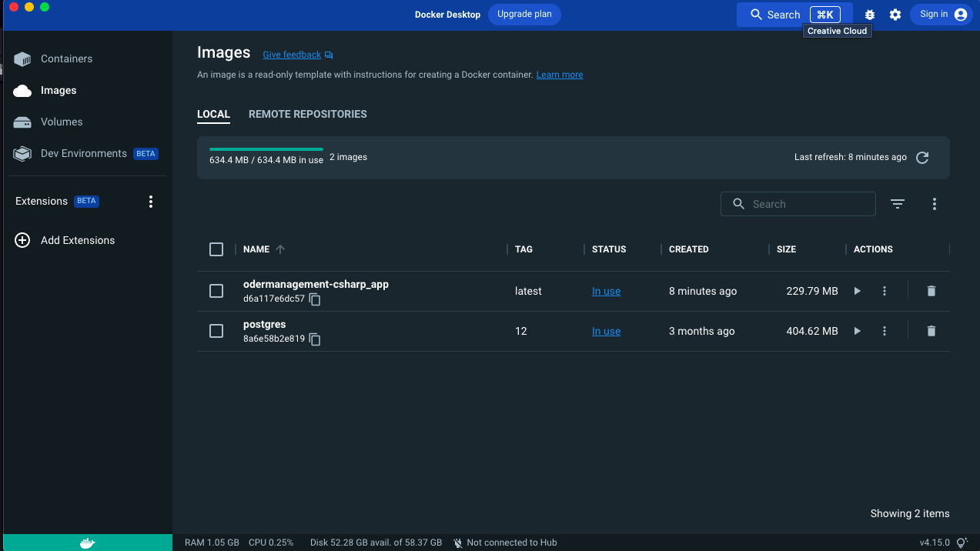980x551 pixels.
Task: Open the Learn more link
Action: [x=560, y=75]
